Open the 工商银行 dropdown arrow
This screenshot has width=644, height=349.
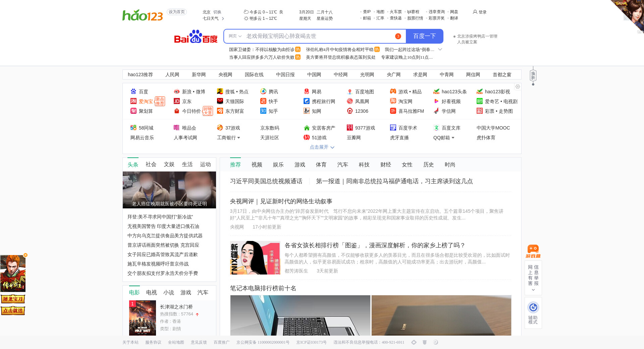coord(238,138)
